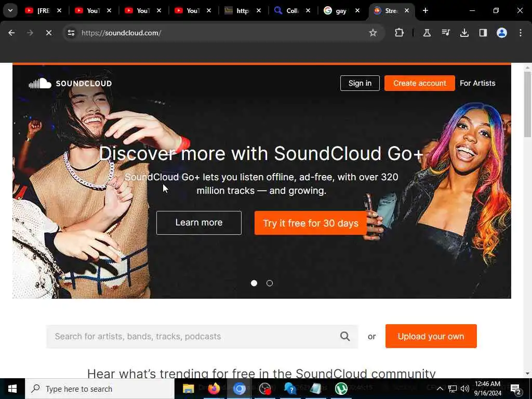Screen dimensions: 532x399
Task: Open the For Artists link
Action: point(477,83)
